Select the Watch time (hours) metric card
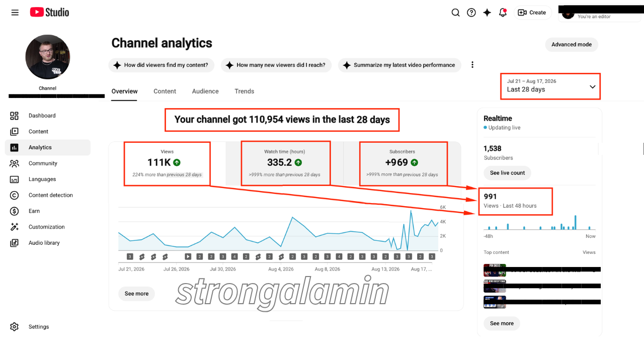This screenshot has width=644, height=362. click(285, 164)
